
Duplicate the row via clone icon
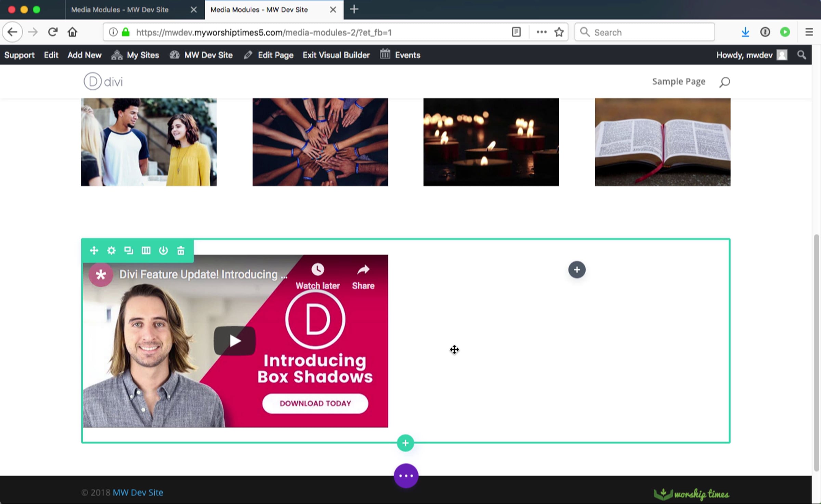point(129,250)
